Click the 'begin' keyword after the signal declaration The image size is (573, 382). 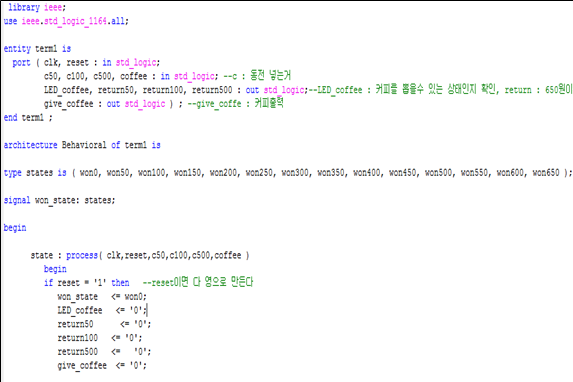coord(15,228)
